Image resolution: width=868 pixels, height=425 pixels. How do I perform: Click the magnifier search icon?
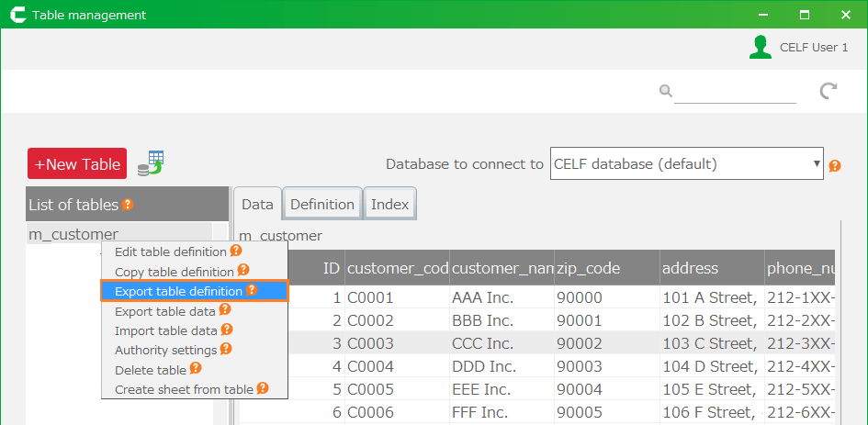(x=665, y=90)
